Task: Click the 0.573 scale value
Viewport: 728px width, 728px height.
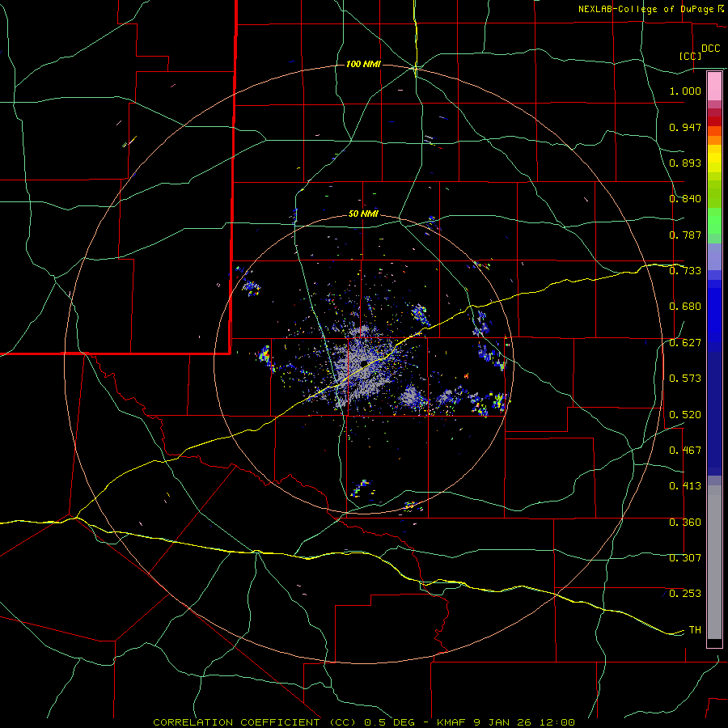Action: coord(685,379)
